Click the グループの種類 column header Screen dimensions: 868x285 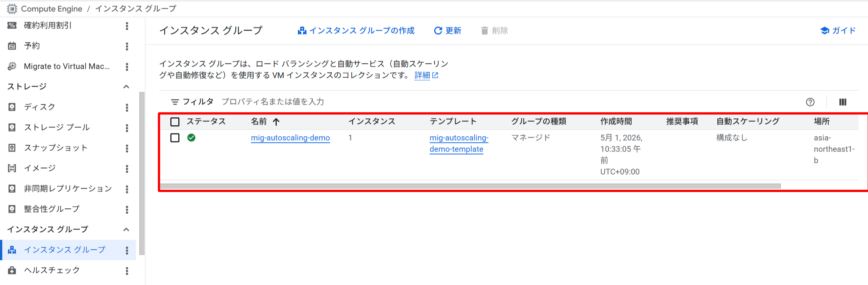coord(539,121)
